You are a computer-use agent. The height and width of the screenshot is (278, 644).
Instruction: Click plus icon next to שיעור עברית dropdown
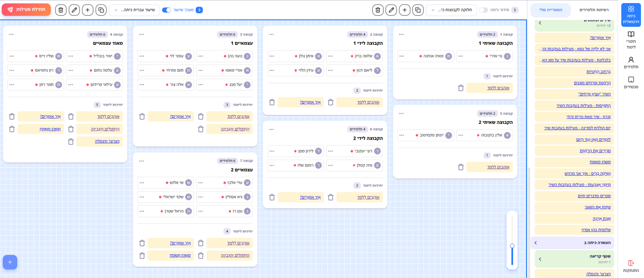pos(88,10)
